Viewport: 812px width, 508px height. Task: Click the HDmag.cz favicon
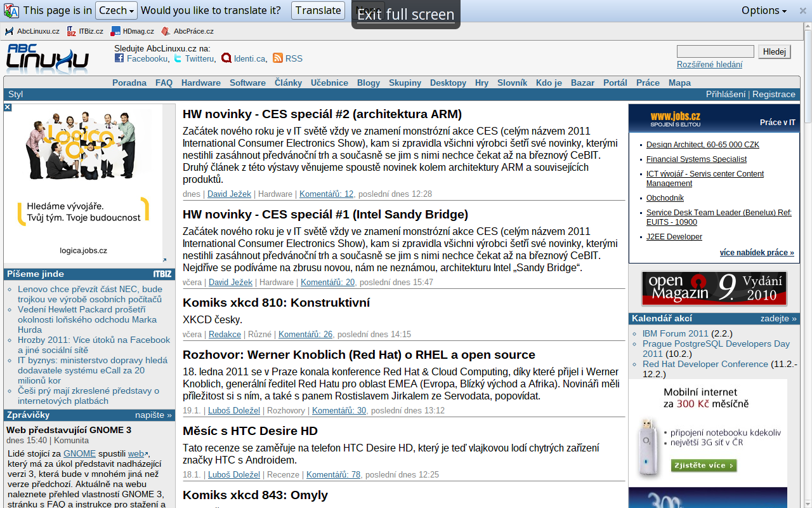pos(115,31)
